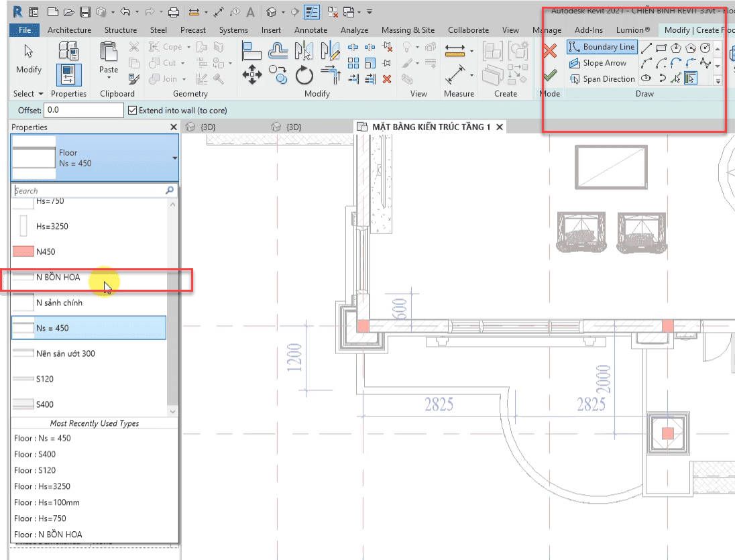Switch to the Collaborate ribbon tab

click(x=468, y=30)
